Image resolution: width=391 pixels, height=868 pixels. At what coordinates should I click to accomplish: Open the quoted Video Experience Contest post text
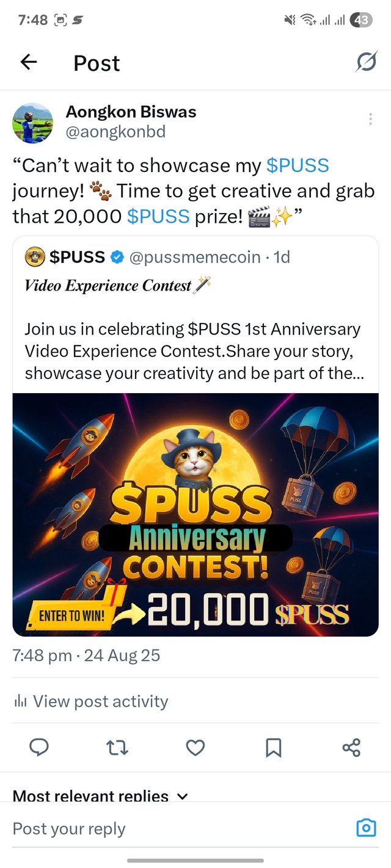point(193,351)
